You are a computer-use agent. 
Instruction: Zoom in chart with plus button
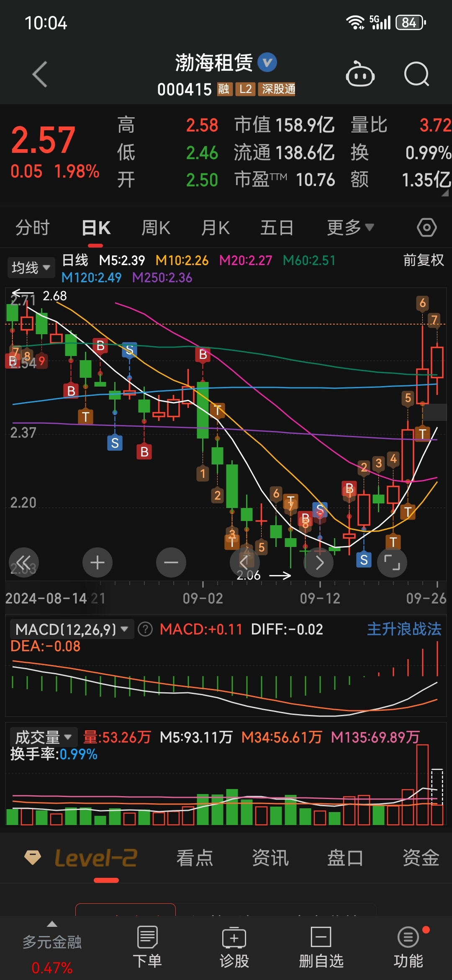[x=98, y=562]
